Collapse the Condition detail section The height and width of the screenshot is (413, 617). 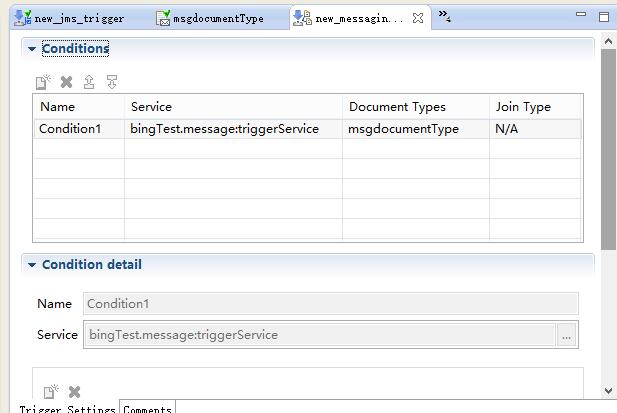click(x=32, y=265)
